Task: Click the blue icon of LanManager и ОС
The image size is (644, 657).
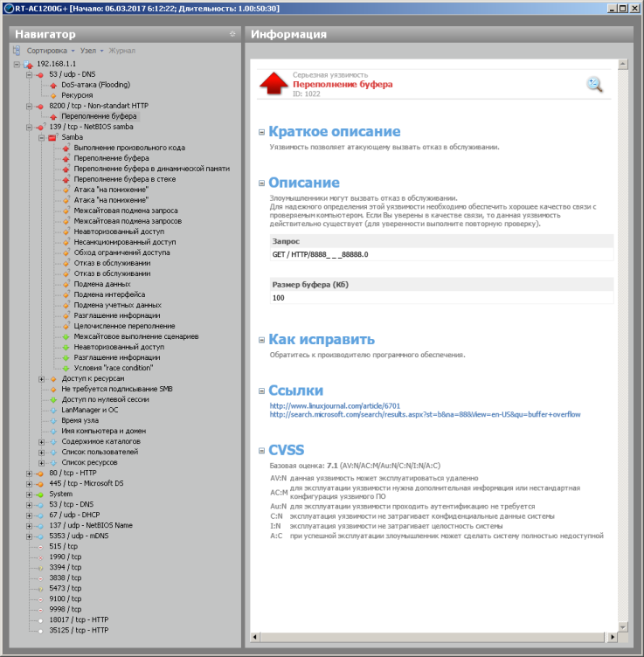Action: (x=53, y=411)
